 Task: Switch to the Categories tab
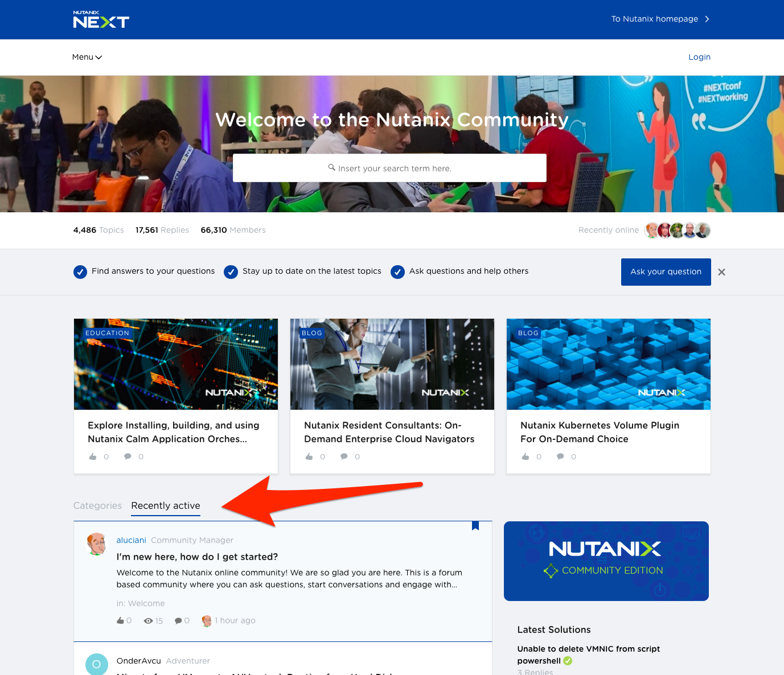97,505
